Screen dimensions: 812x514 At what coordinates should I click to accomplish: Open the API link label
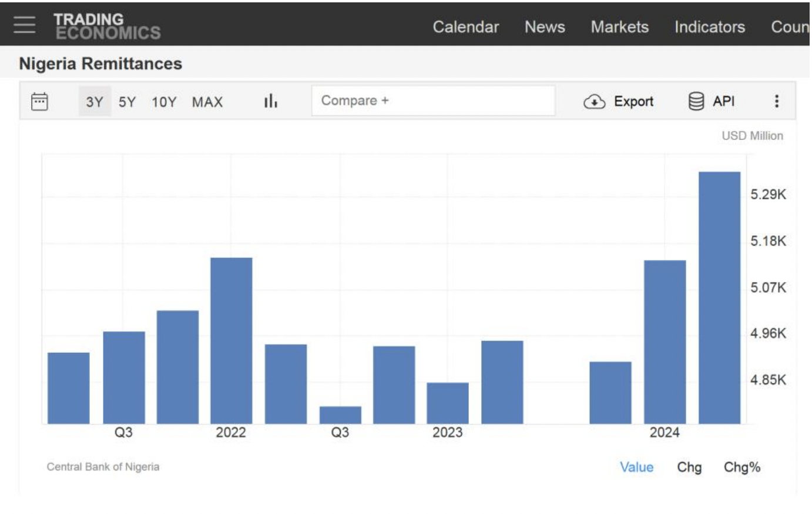click(x=723, y=101)
